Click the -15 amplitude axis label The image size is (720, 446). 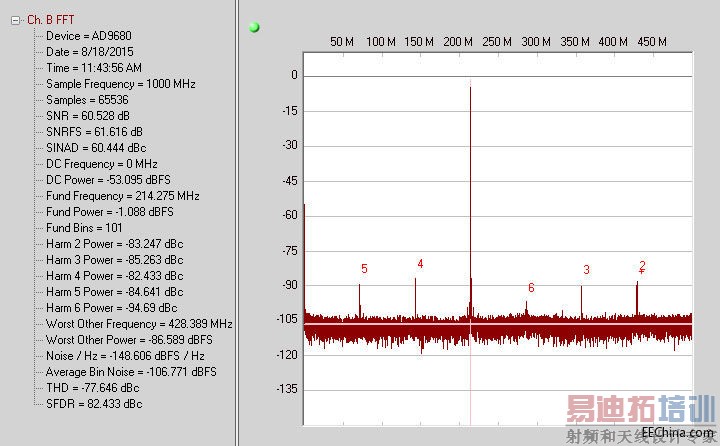pyautogui.click(x=290, y=111)
